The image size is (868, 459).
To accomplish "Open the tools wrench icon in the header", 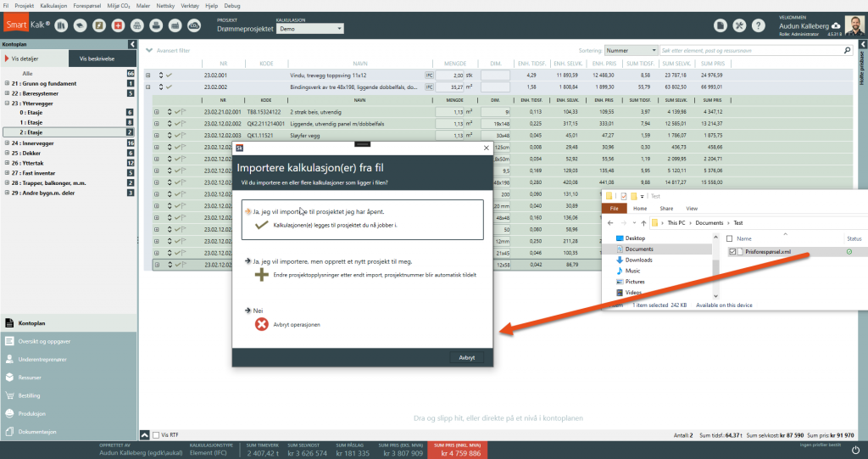I will click(738, 26).
